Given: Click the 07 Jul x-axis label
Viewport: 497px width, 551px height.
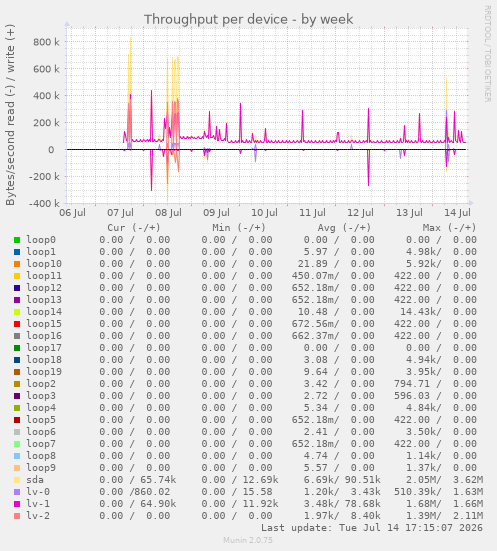Looking at the screenshot, I should [x=121, y=213].
